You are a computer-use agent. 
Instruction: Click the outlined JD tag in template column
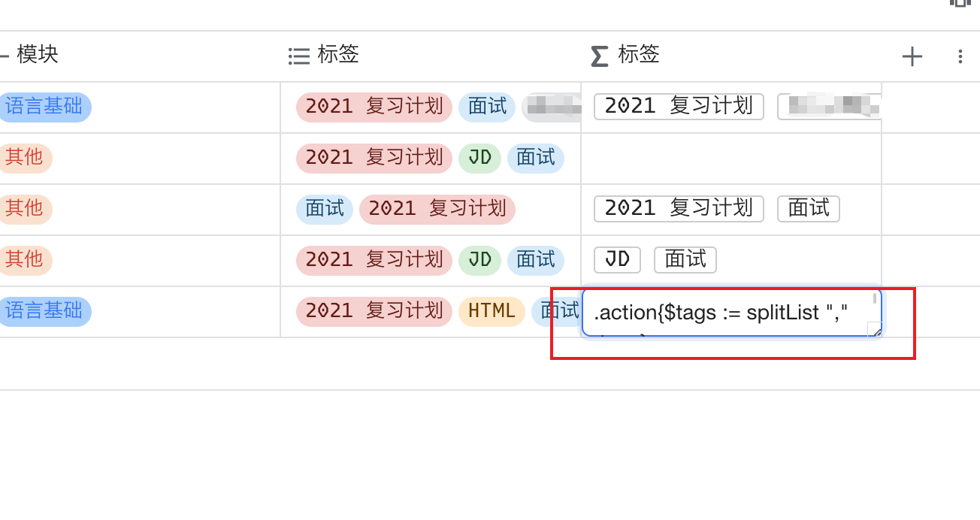[x=617, y=260]
